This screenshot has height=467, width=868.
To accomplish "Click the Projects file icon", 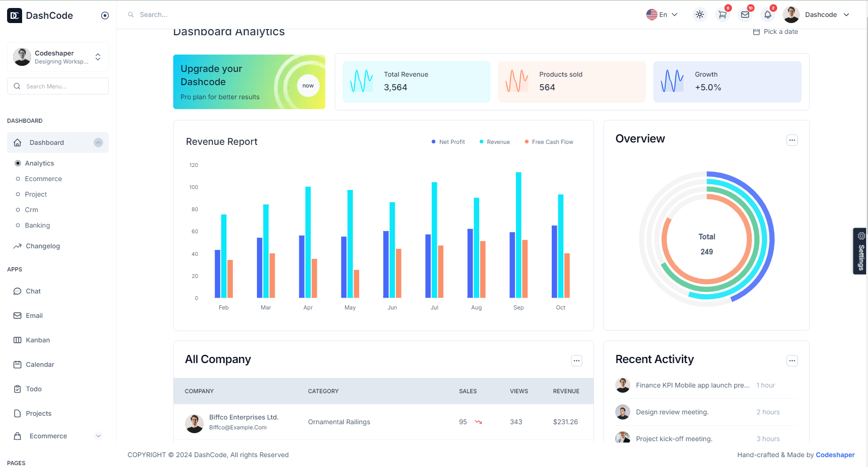I will [x=17, y=413].
